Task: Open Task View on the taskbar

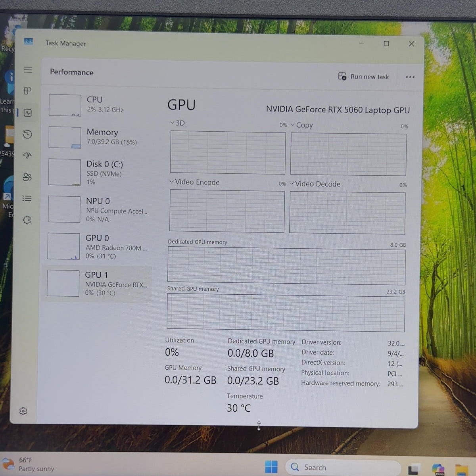Action: [x=414, y=469]
